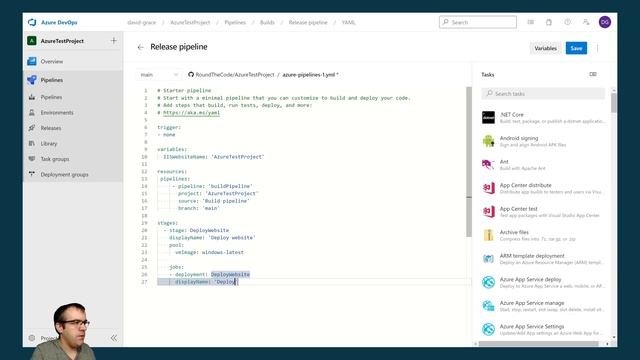Open the Overview section icon
The width and height of the screenshot is (640, 360).
[x=32, y=61]
